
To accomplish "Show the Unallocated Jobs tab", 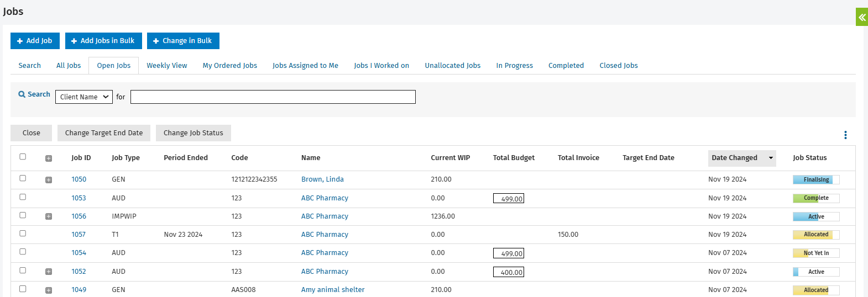I will [x=453, y=65].
